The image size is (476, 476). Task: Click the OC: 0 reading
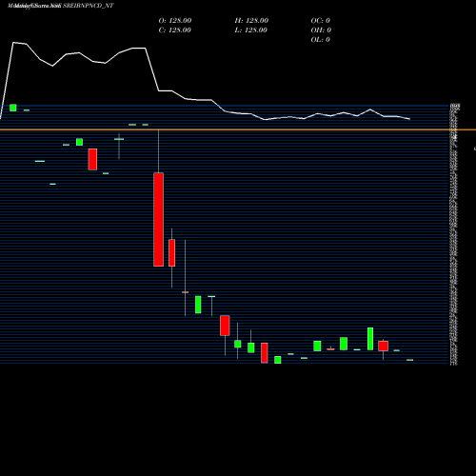click(320, 20)
